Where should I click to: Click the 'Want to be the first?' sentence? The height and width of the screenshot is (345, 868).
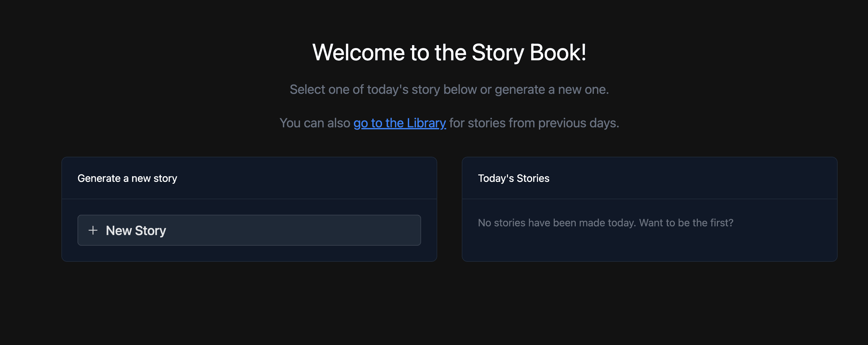click(686, 223)
